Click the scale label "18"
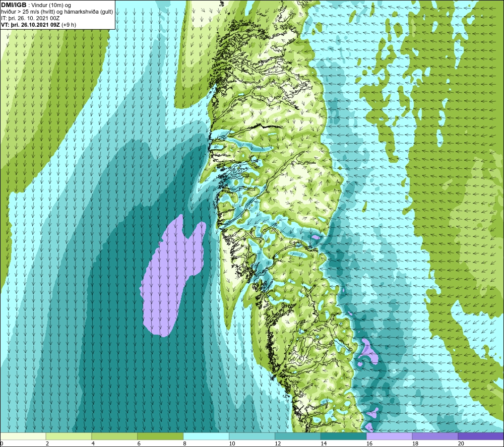Image resolution: width=504 pixels, height=447 pixels. pos(415,443)
